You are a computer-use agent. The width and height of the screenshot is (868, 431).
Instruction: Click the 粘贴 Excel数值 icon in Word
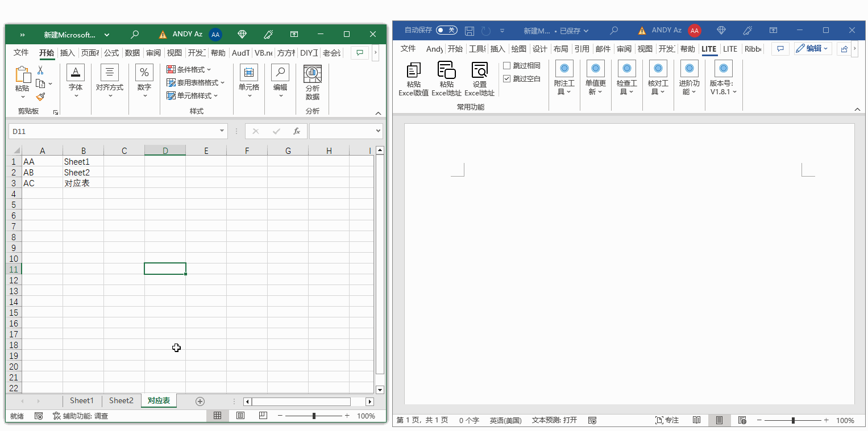413,71
